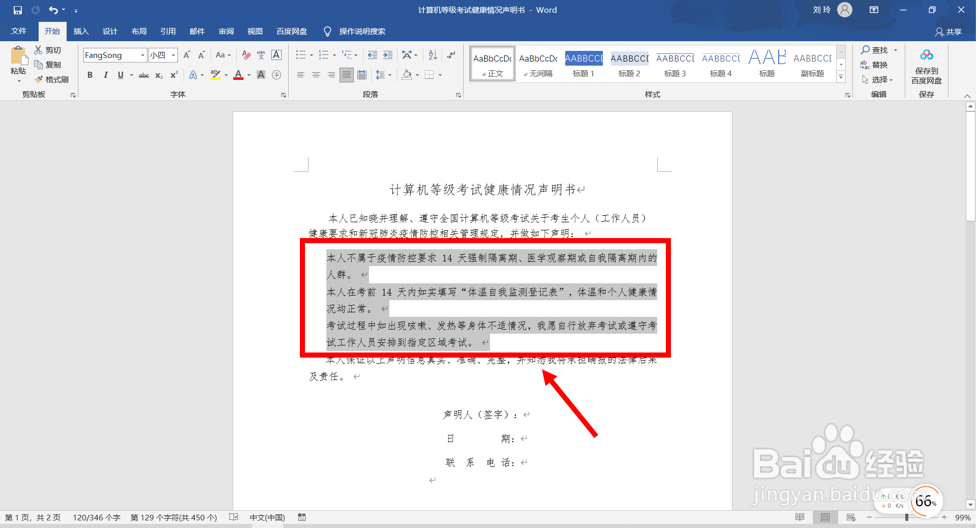980x528 pixels.
Task: Activate the Format Painter
Action: coord(52,79)
